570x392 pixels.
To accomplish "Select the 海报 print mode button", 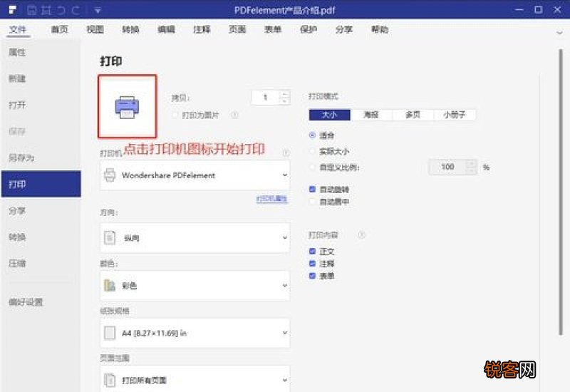I will click(x=371, y=115).
